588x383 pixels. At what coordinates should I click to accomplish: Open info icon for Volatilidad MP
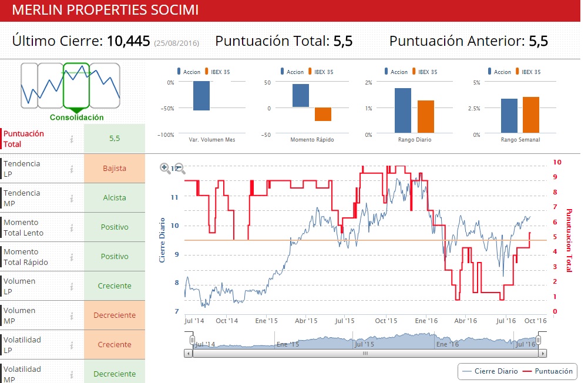point(72,374)
